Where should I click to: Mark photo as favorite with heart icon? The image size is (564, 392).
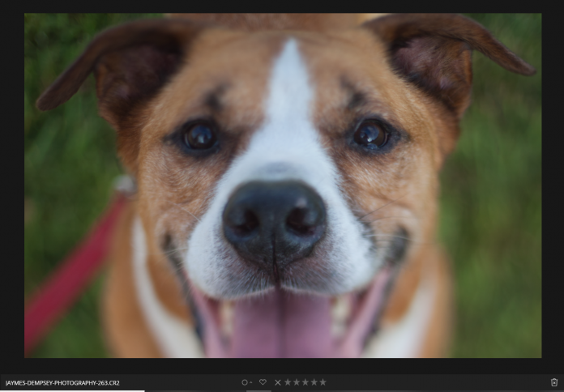pos(263,382)
